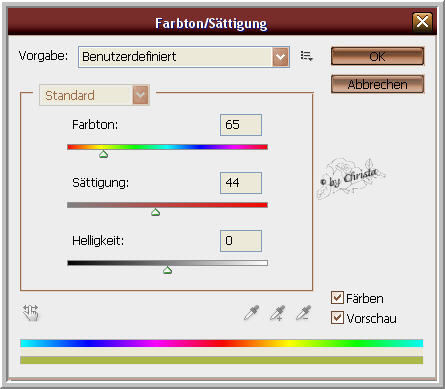Disable the Vorschau preview checkbox
Image resolution: width=445 pixels, height=389 pixels.
(337, 318)
